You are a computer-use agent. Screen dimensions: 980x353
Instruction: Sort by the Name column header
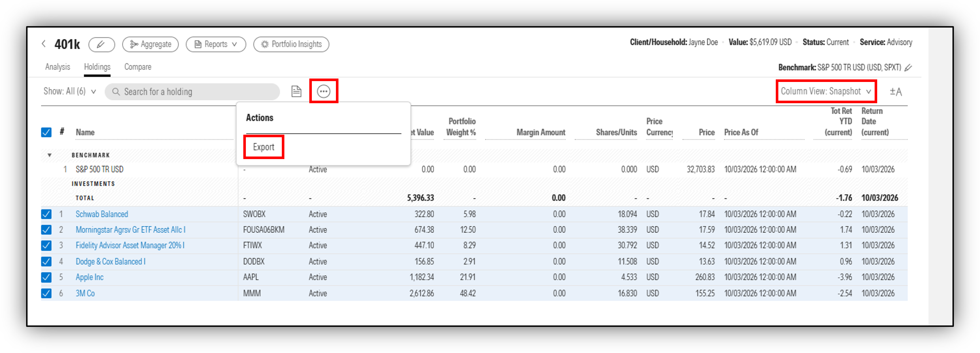(85, 132)
